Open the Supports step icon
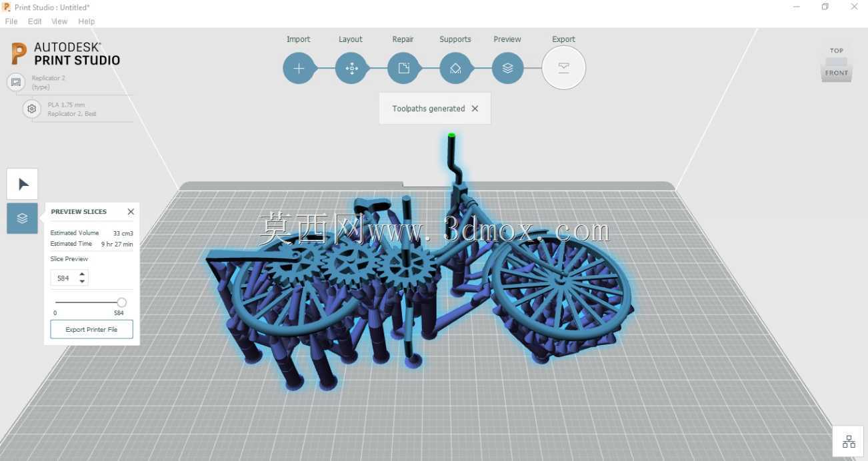868x461 pixels. click(456, 68)
